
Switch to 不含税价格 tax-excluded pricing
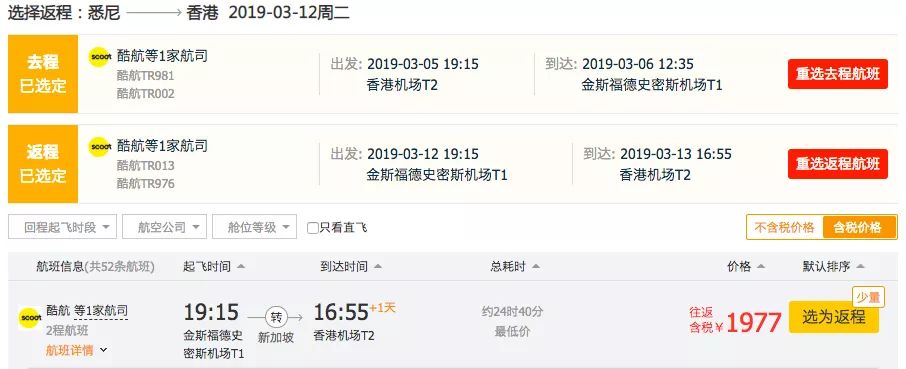pyautogui.click(x=785, y=227)
